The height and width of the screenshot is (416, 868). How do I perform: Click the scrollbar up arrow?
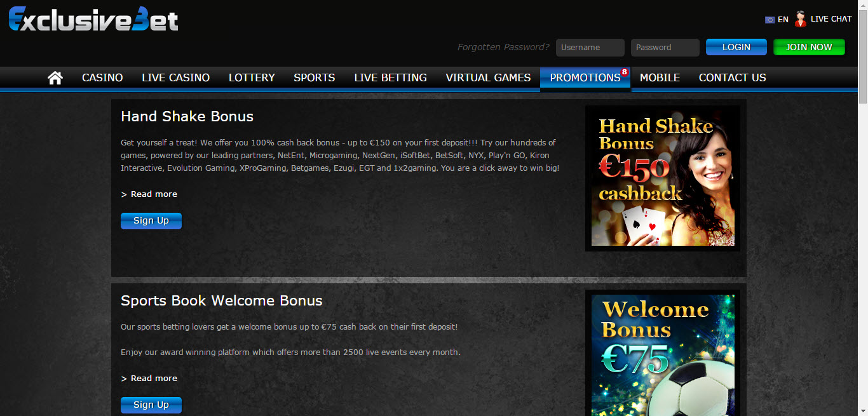(x=863, y=5)
